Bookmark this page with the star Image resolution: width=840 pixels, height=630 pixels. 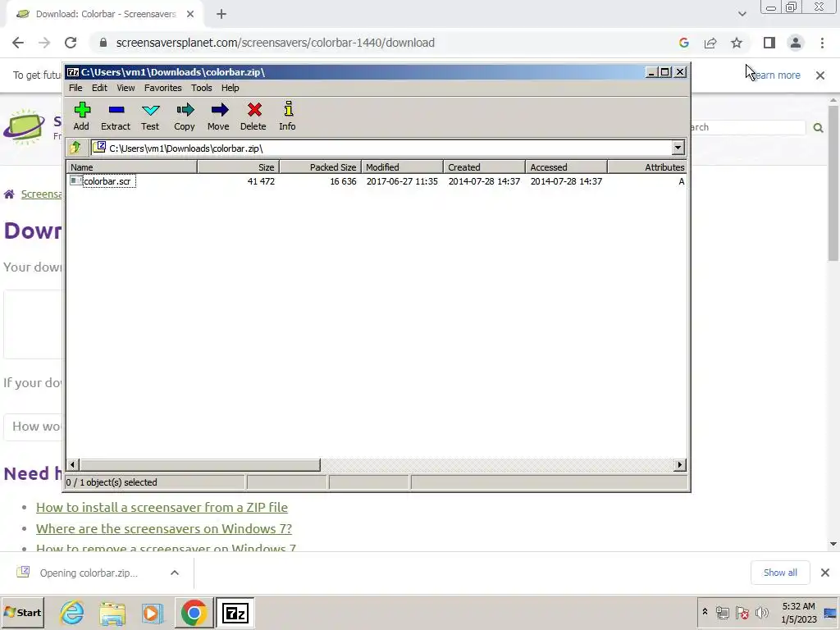(x=737, y=43)
